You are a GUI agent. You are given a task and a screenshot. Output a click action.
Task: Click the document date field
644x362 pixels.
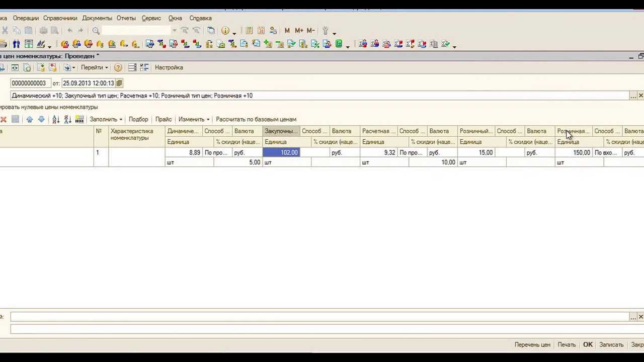tap(89, 83)
